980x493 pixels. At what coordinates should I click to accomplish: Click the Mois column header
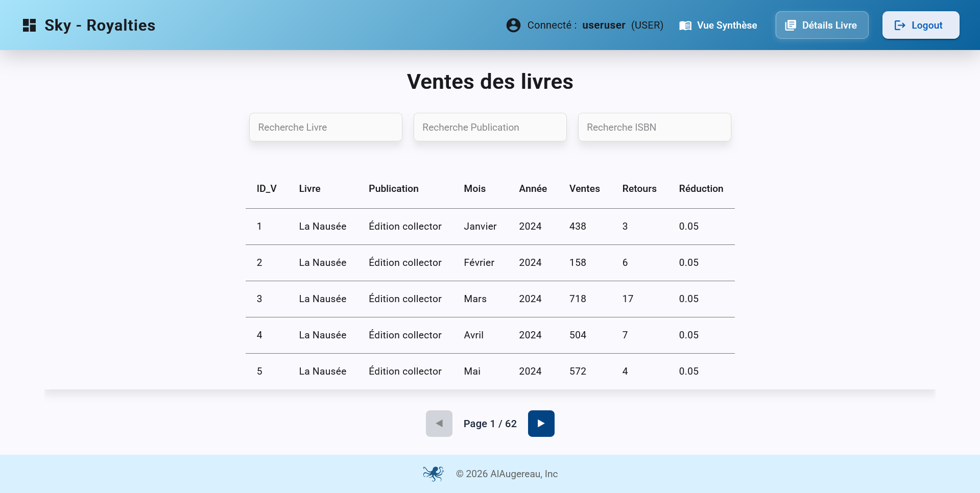475,189
